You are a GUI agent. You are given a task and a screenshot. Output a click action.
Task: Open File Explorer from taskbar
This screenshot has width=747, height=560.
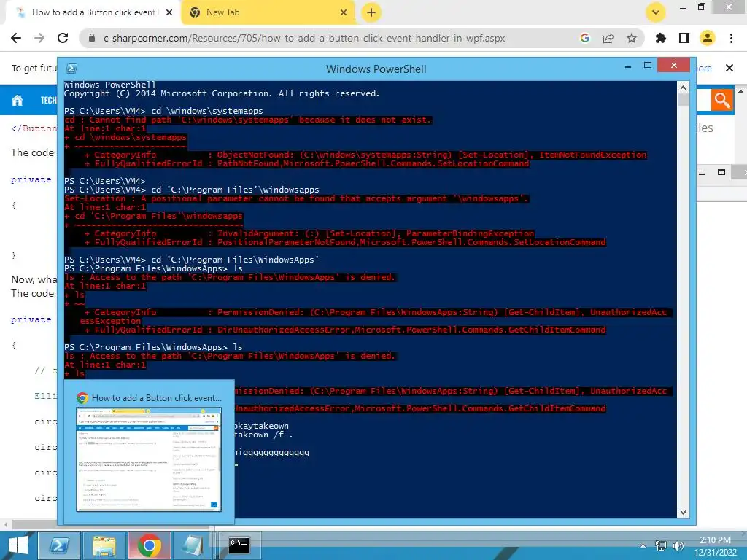tap(104, 545)
